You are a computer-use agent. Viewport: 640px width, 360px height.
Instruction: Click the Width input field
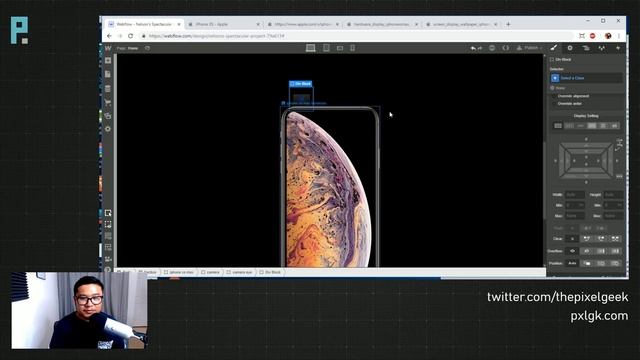click(x=575, y=195)
